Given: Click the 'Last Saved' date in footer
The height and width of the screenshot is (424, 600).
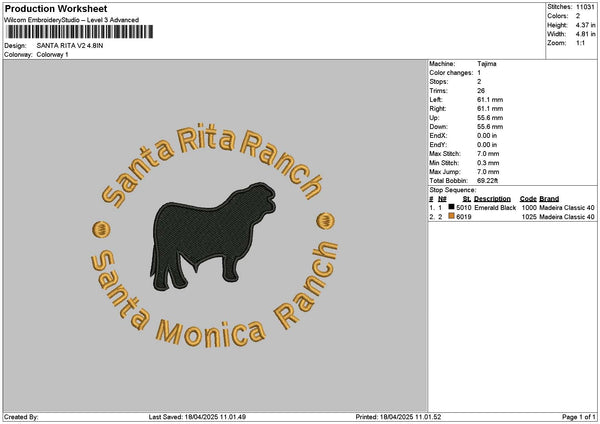Looking at the screenshot, I should click(x=217, y=417).
